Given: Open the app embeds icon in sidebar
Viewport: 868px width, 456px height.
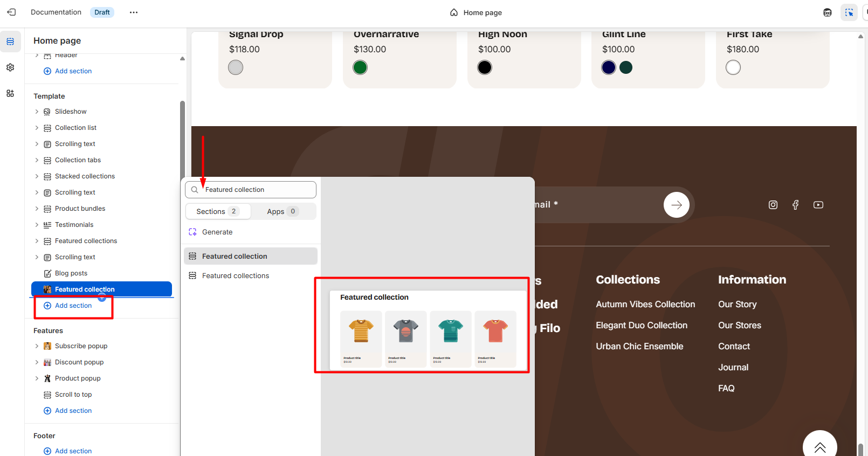Looking at the screenshot, I should [x=10, y=93].
